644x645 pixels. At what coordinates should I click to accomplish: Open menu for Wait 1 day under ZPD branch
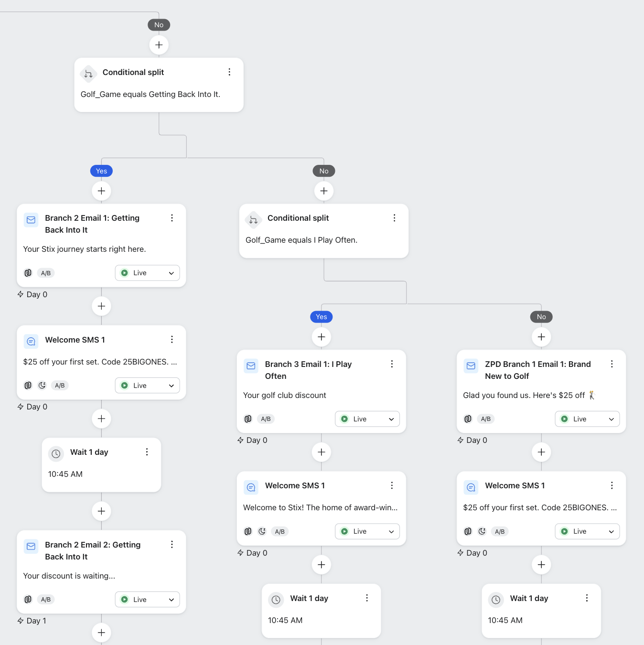(587, 598)
